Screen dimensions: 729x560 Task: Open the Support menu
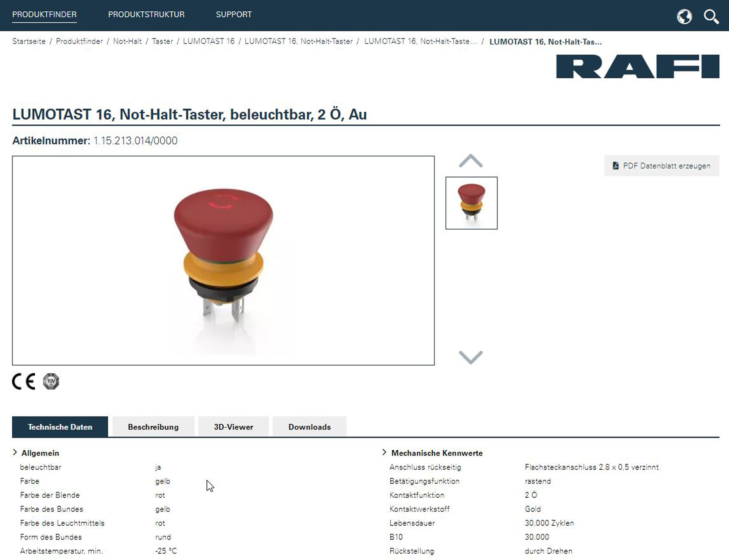coord(234,15)
